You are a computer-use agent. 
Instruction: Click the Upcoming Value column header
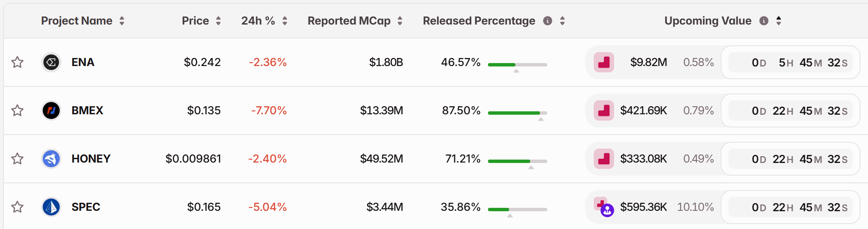tap(708, 21)
